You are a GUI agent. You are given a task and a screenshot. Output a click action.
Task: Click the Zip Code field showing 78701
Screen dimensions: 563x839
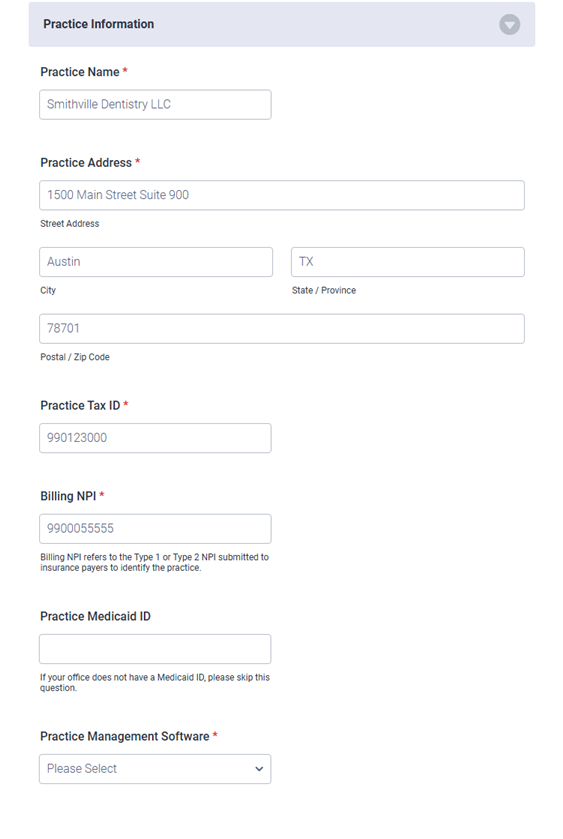click(282, 329)
